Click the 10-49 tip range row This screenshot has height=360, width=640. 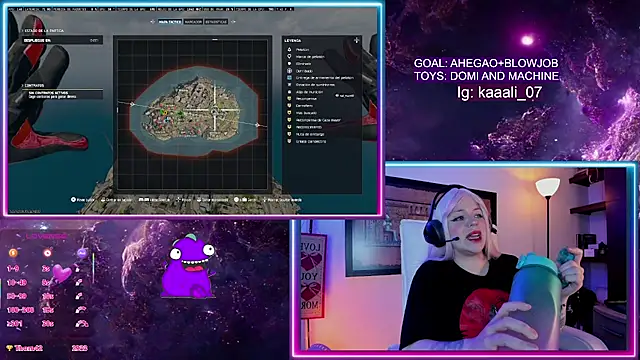[x=46, y=282]
